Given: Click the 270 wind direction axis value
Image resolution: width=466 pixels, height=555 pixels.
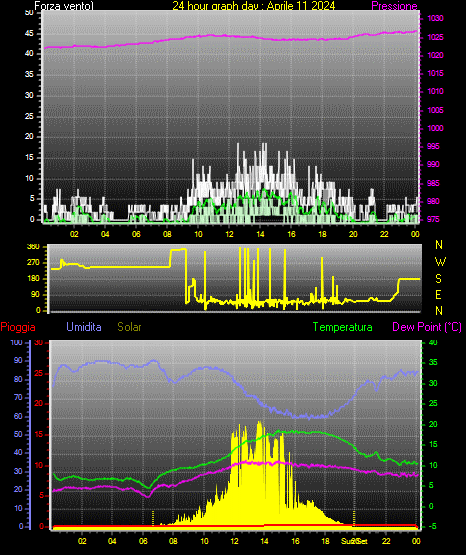Looking at the screenshot, I should [x=33, y=263].
